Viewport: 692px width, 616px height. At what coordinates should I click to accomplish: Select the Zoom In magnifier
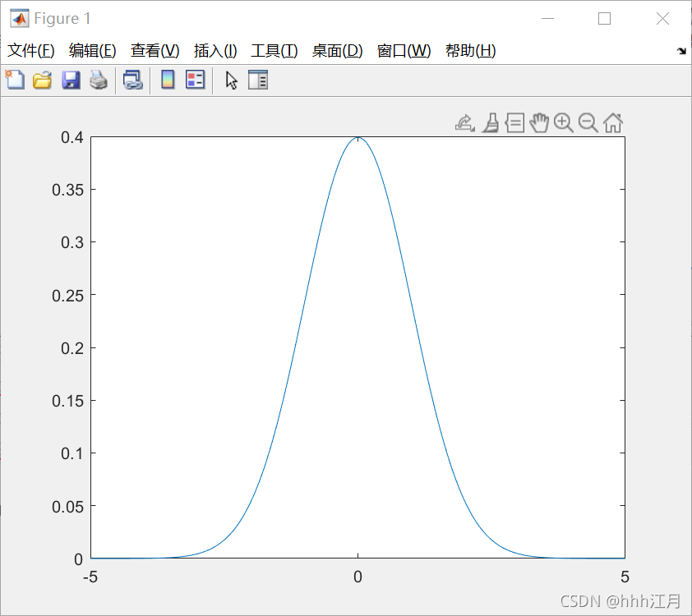tap(564, 123)
